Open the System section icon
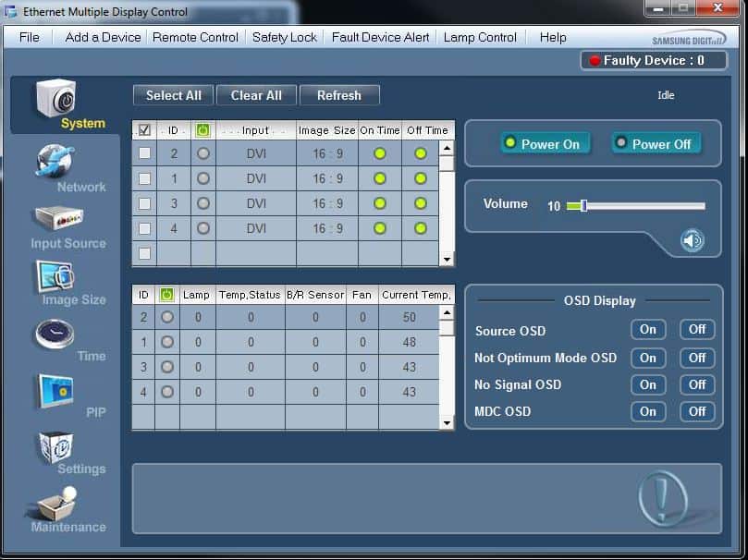 pos(55,100)
